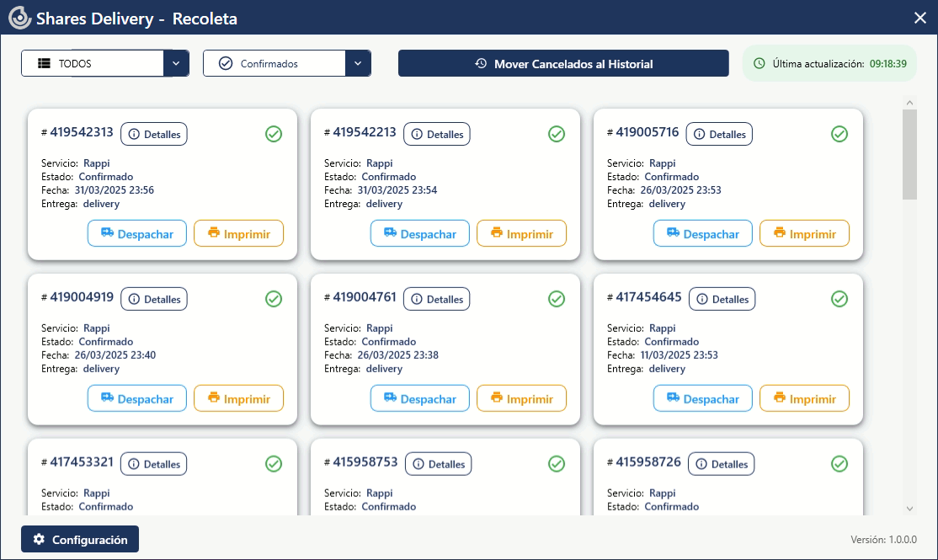Dispatch order 419004761 with Despachar
The width and height of the screenshot is (938, 560).
click(420, 398)
